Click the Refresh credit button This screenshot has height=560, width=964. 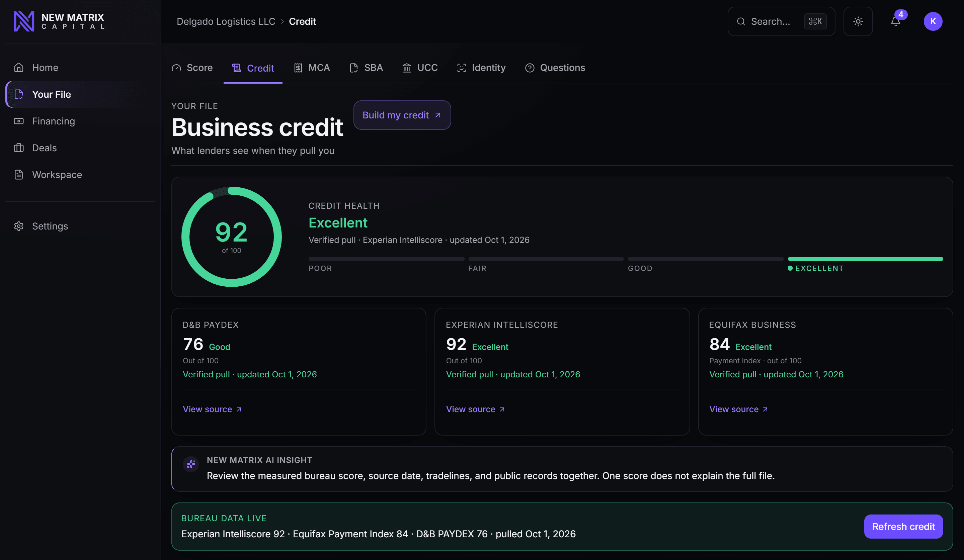coord(903,527)
